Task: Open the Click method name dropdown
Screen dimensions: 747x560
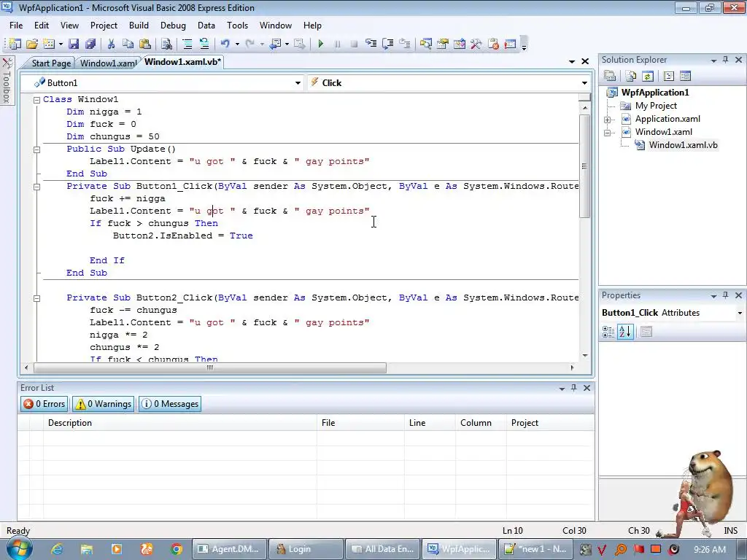Action: 584,83
